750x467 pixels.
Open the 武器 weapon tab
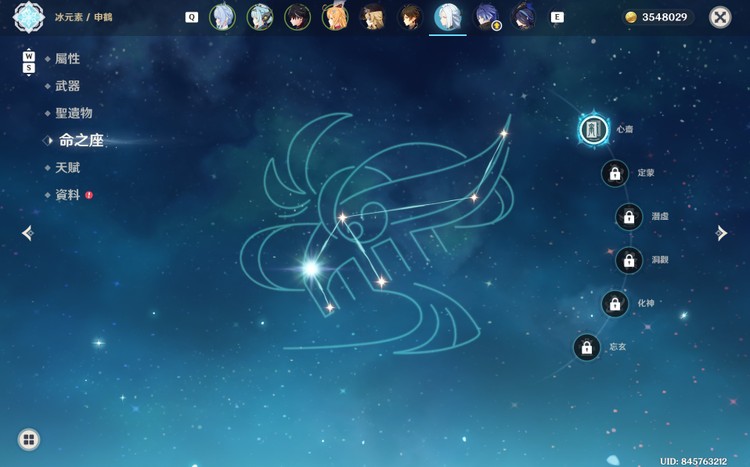click(67, 86)
